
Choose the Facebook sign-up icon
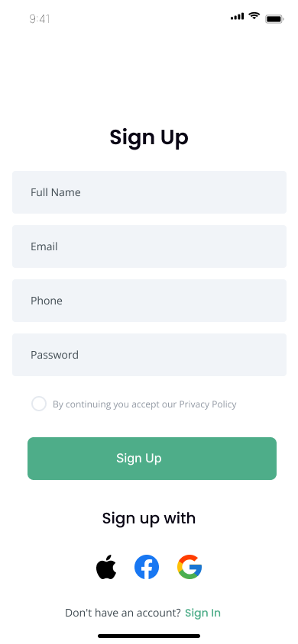[x=147, y=567]
